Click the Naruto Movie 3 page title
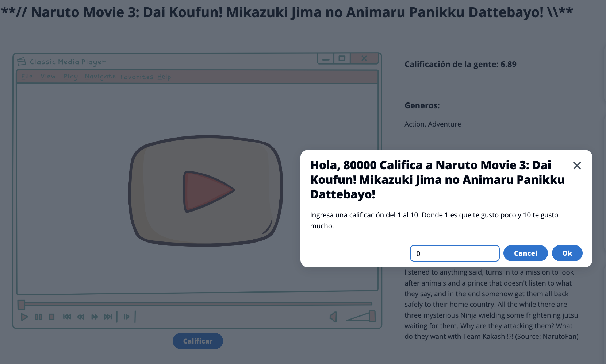 [x=287, y=12]
